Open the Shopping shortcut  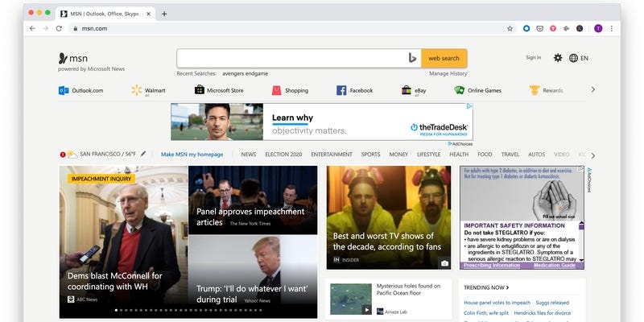tap(290, 90)
